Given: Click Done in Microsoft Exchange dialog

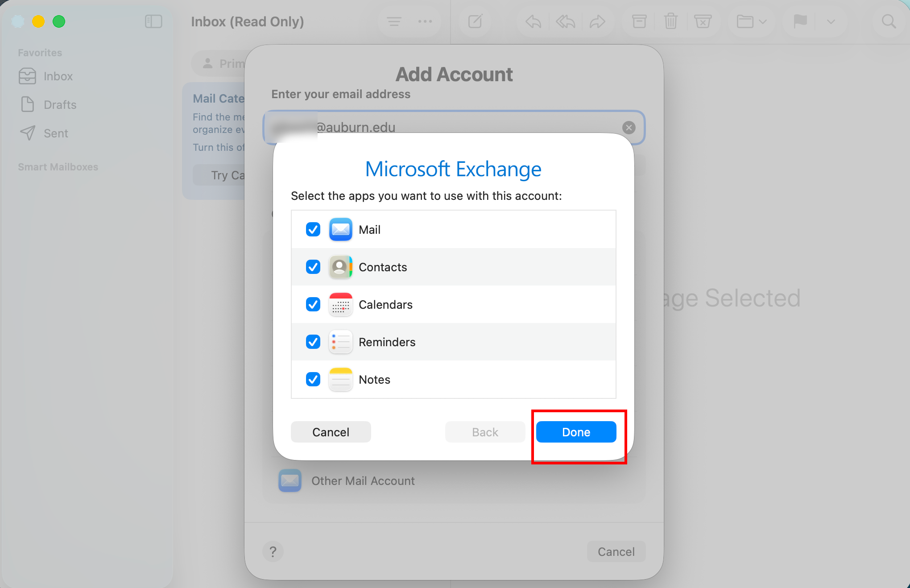Looking at the screenshot, I should [576, 432].
